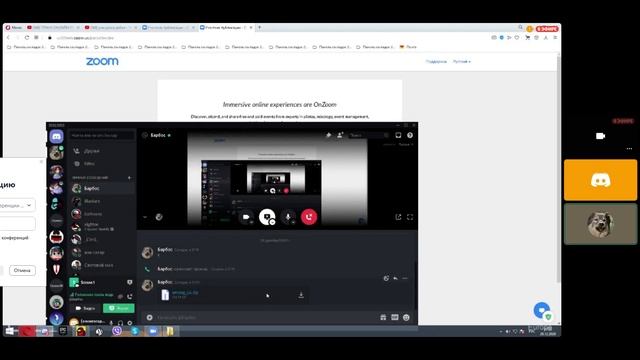
Task: Open Discord user settings gear
Action: pos(130,322)
